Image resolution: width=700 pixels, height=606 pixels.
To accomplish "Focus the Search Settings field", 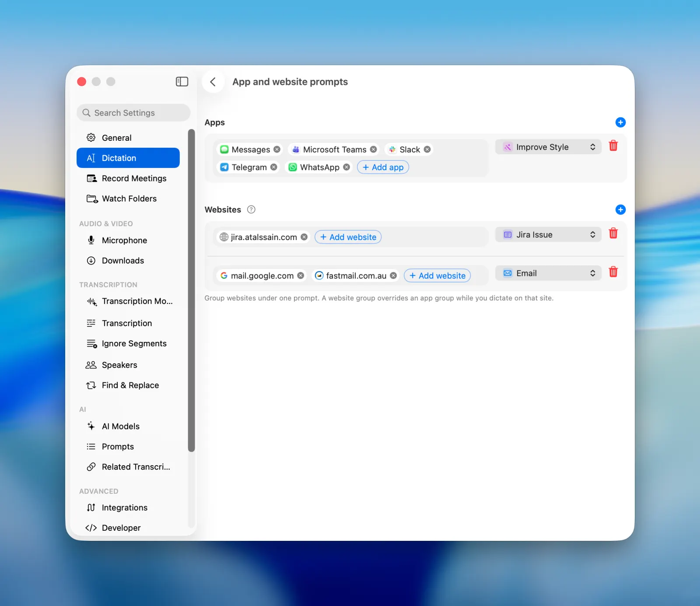I will coord(133,113).
